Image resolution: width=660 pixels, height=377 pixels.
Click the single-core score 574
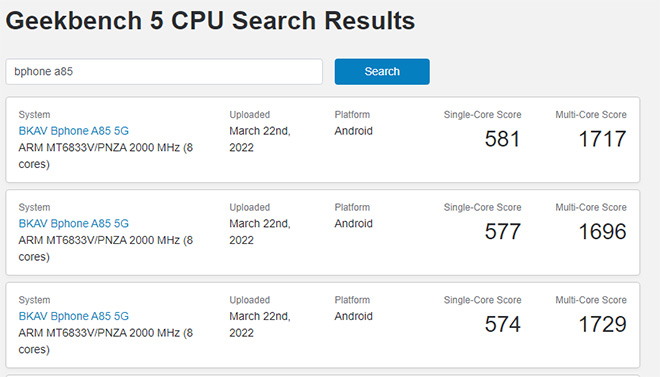(502, 324)
